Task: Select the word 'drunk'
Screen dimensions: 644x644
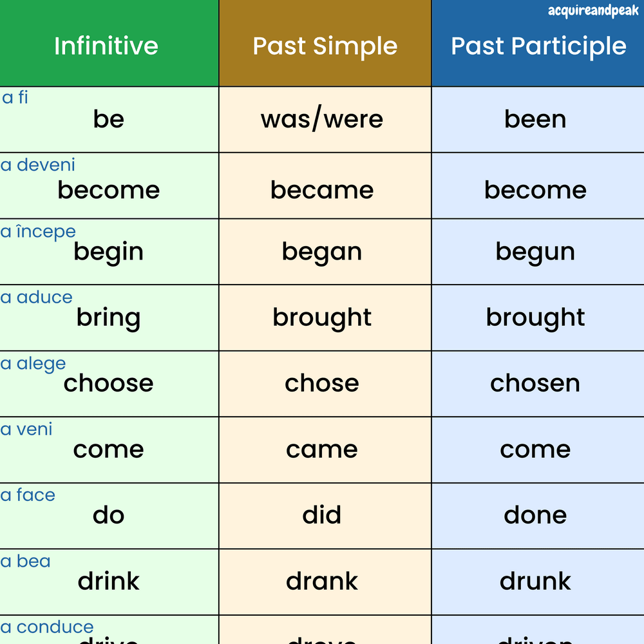Action: 535,581
